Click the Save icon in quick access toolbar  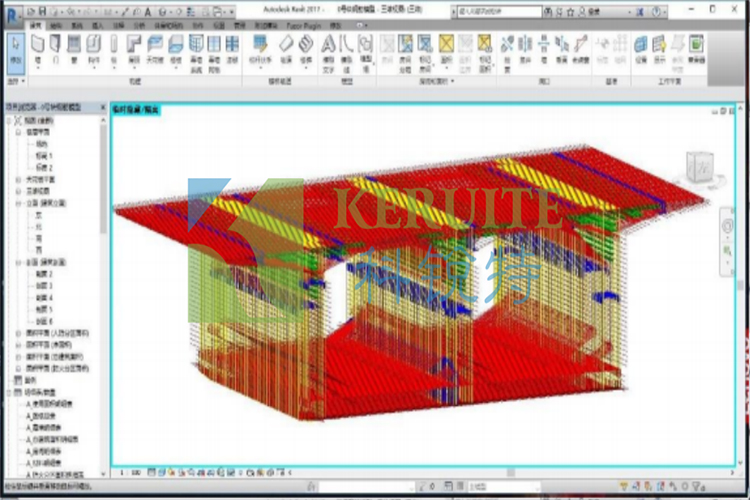pyautogui.click(x=42, y=11)
